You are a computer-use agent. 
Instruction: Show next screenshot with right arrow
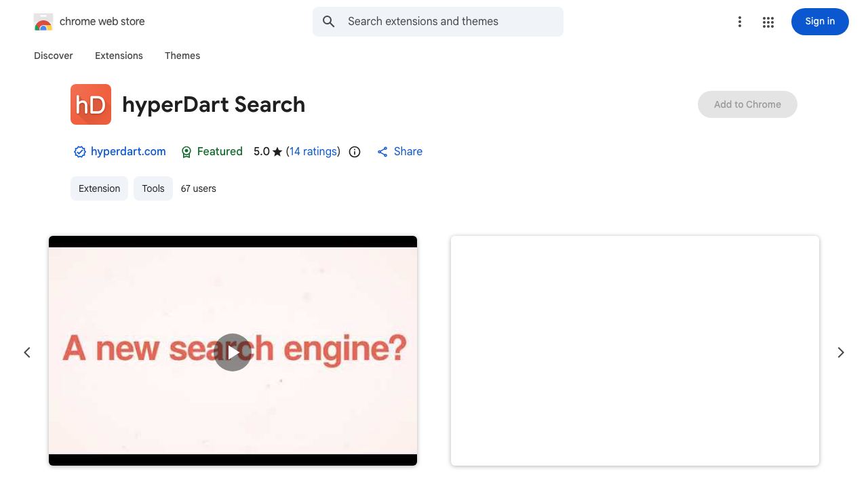click(841, 352)
